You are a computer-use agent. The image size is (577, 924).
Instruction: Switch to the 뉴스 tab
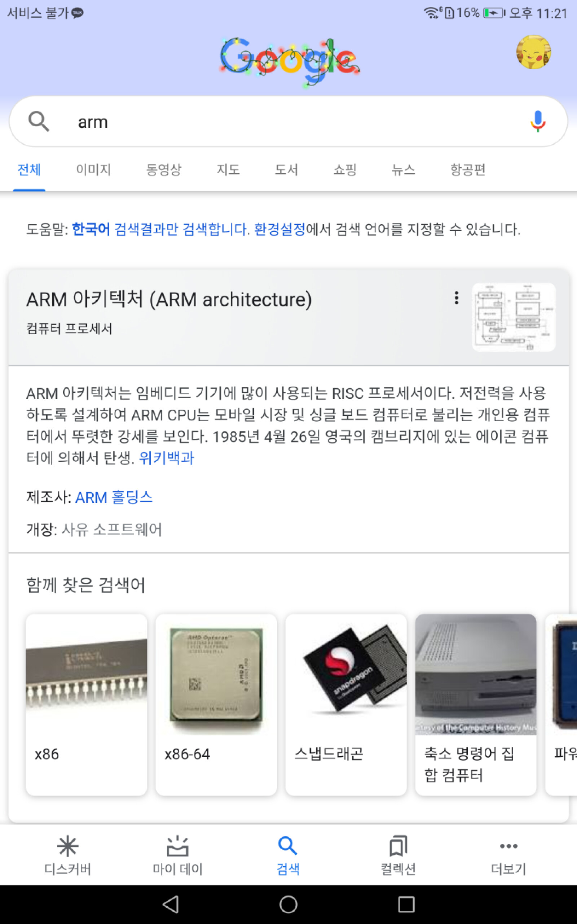tap(404, 169)
